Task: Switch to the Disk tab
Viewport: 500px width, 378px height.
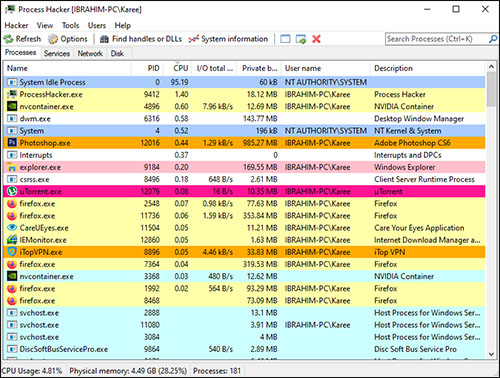Action: (x=117, y=53)
